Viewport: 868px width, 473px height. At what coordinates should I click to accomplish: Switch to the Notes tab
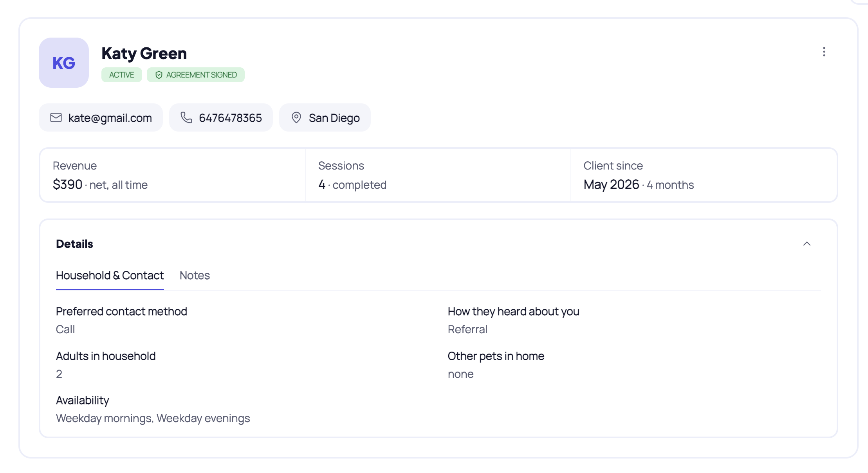coord(195,275)
